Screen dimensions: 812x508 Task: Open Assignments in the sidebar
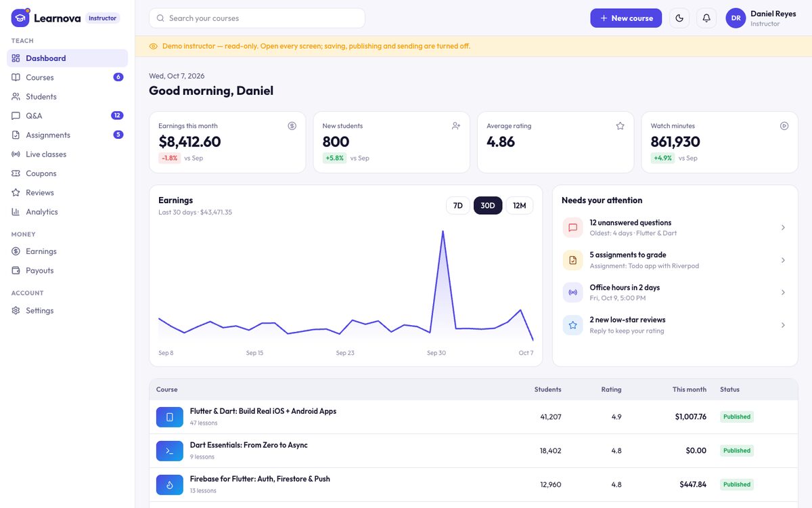point(67,135)
